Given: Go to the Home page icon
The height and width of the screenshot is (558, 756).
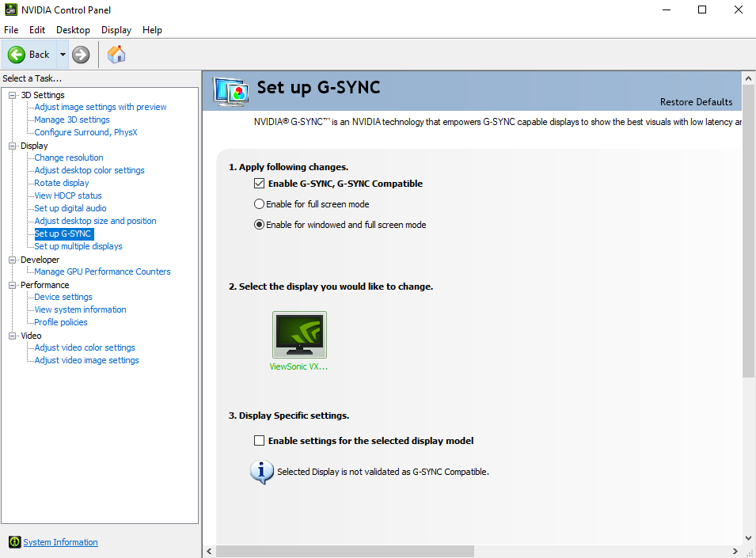Looking at the screenshot, I should click(x=116, y=55).
